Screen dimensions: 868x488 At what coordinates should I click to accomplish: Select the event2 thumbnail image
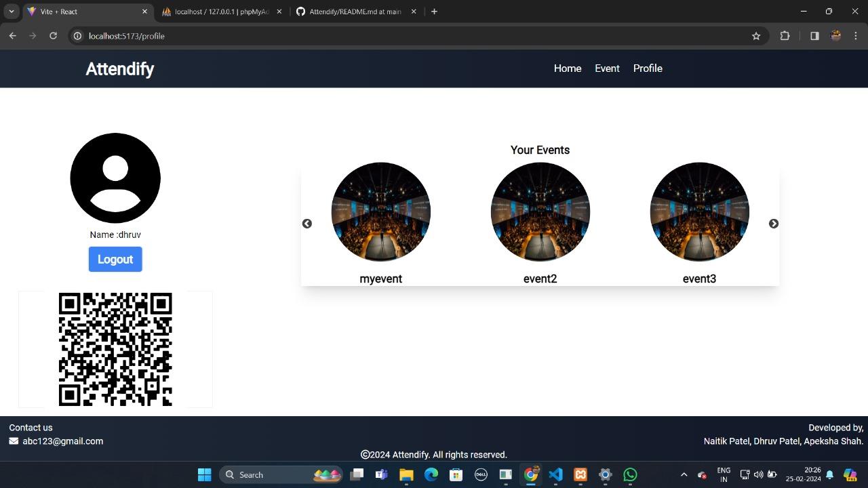pos(540,212)
